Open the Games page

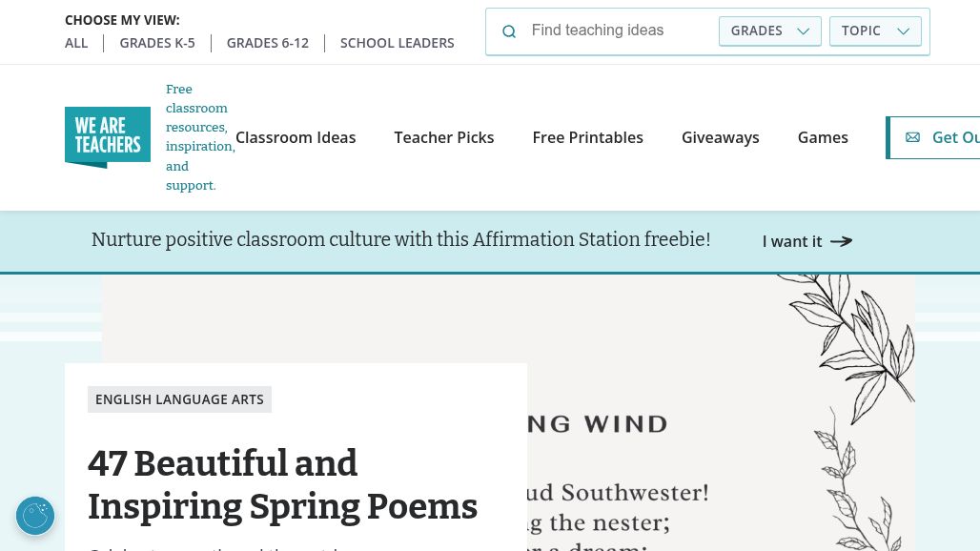(823, 137)
